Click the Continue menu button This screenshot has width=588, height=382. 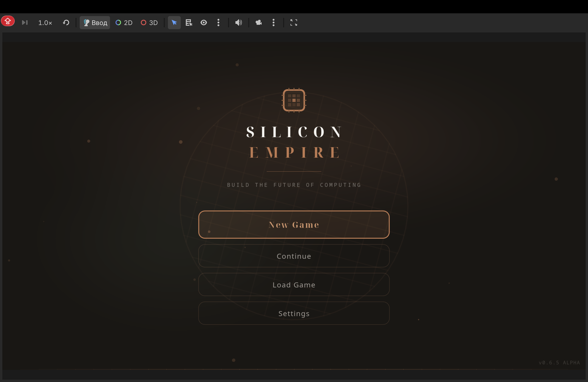[x=294, y=256]
